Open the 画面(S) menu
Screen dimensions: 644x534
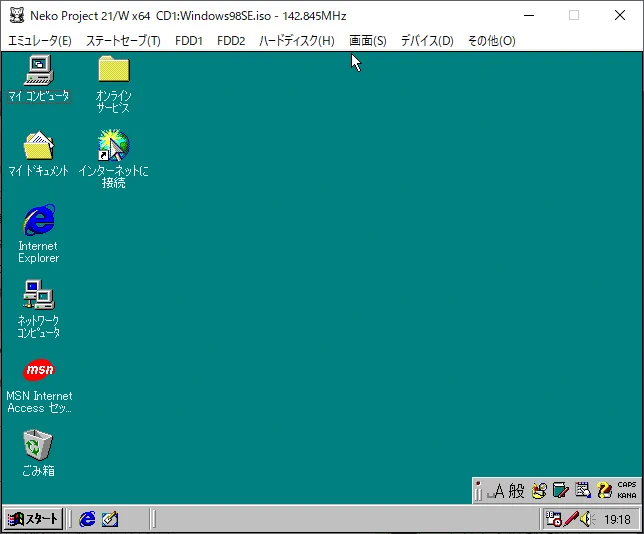[x=368, y=41]
